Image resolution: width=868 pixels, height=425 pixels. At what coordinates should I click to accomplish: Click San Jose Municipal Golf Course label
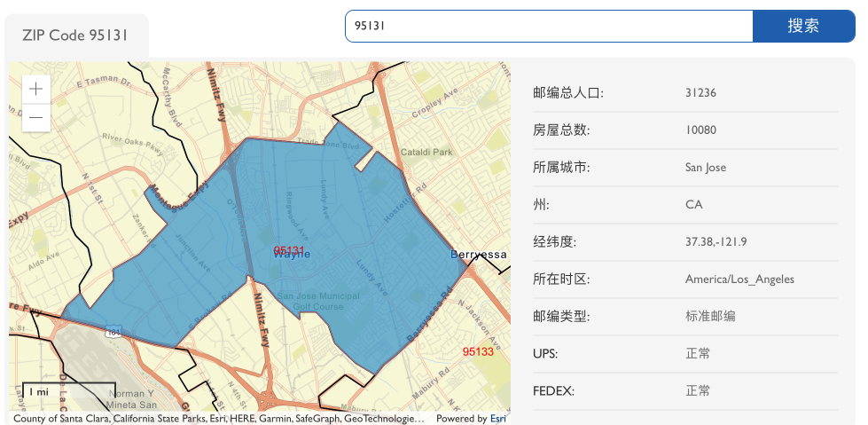pos(318,302)
